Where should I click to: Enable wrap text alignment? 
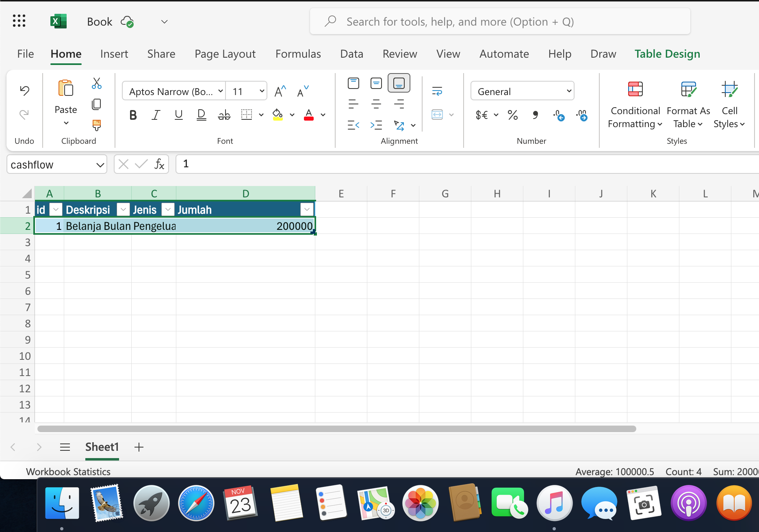[436, 90]
